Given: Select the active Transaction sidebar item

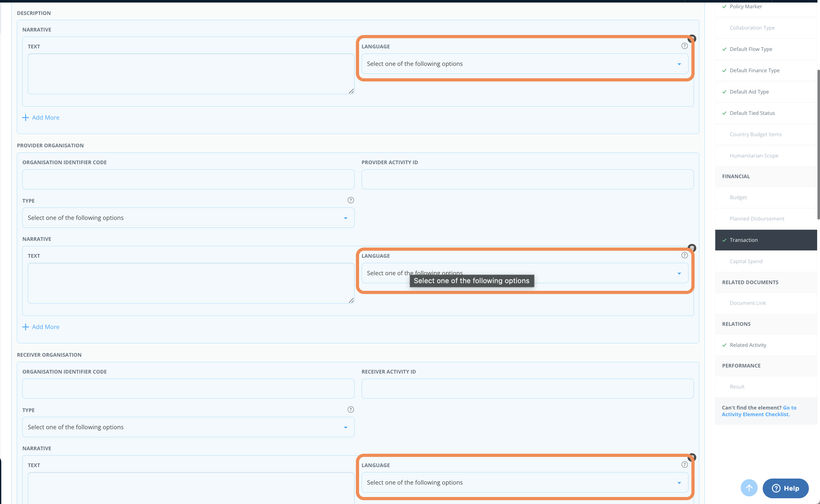Looking at the screenshot, I should point(766,240).
